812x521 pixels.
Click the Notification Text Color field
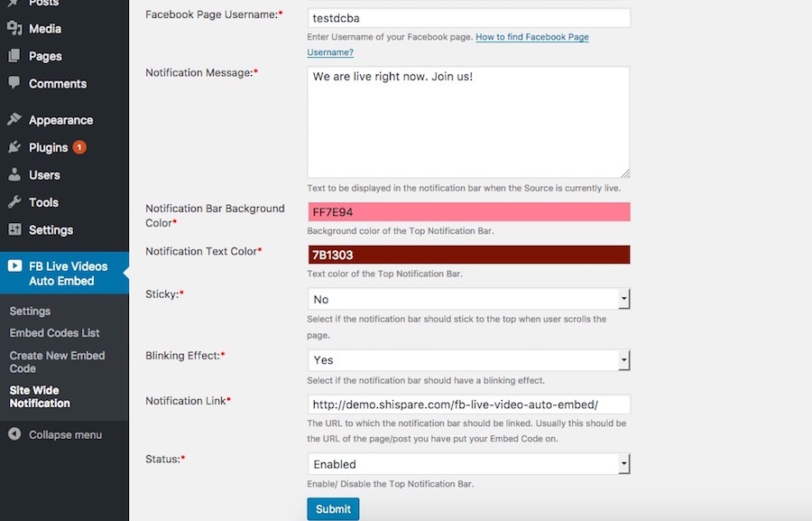coord(468,255)
